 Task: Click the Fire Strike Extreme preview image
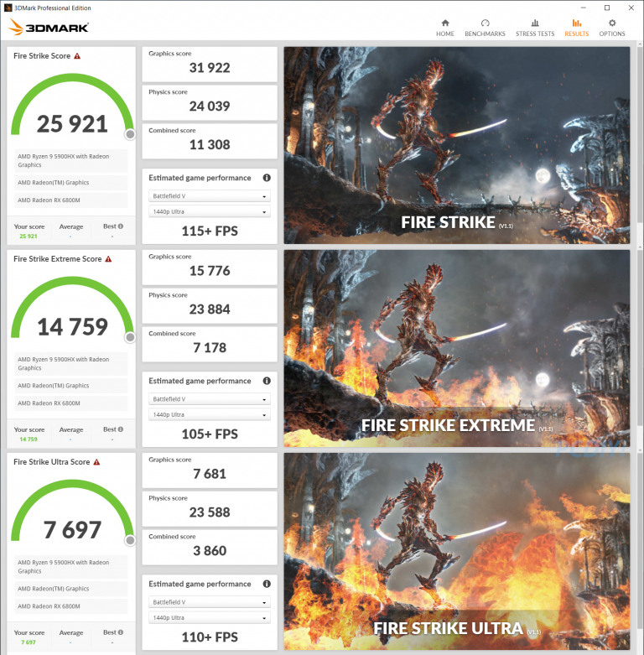click(457, 348)
